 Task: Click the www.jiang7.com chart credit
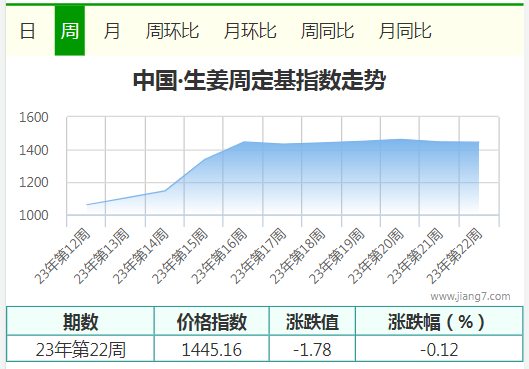(470, 296)
